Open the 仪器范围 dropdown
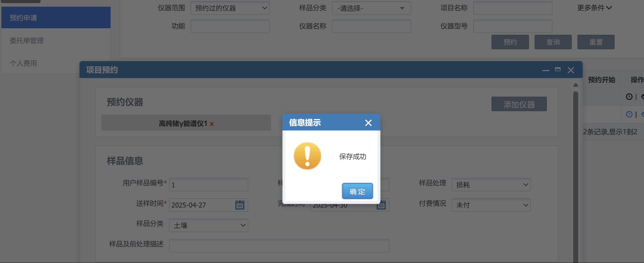This screenshot has width=644, height=263. pos(230,8)
